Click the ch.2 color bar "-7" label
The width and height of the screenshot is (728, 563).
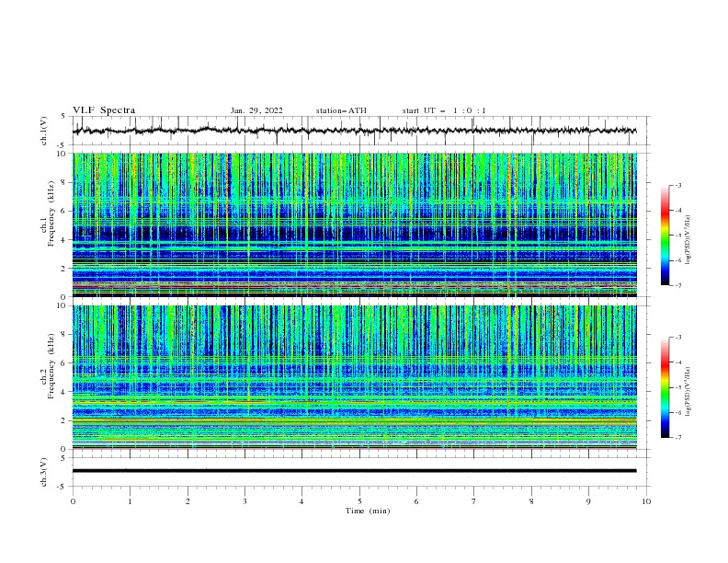[677, 438]
